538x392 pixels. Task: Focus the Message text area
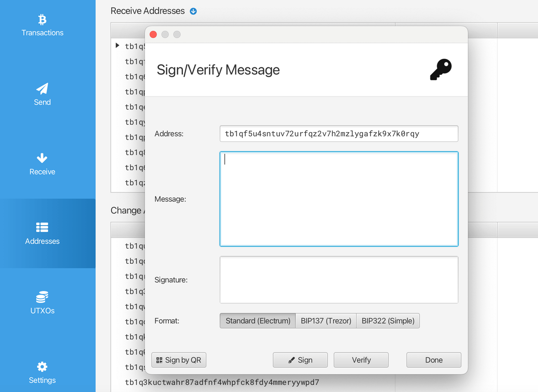tap(338, 199)
